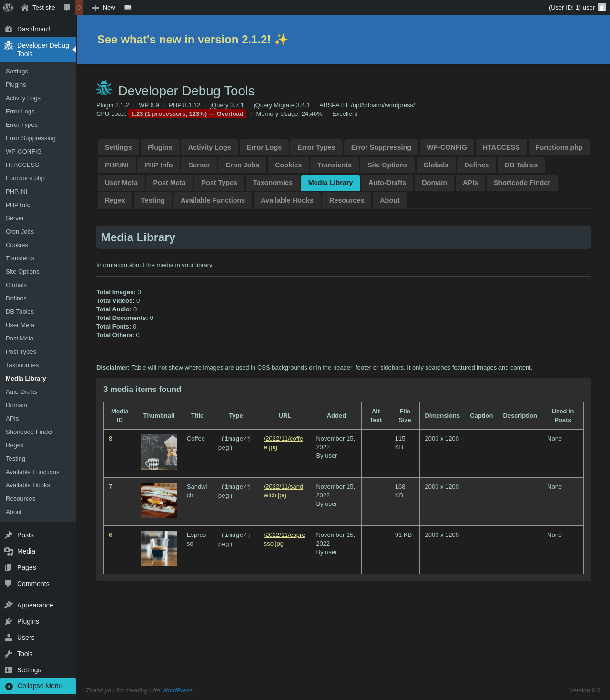Image resolution: width=610 pixels, height=700 pixels.
Task: Open the espresso.jpg URL link
Action: [x=285, y=539]
